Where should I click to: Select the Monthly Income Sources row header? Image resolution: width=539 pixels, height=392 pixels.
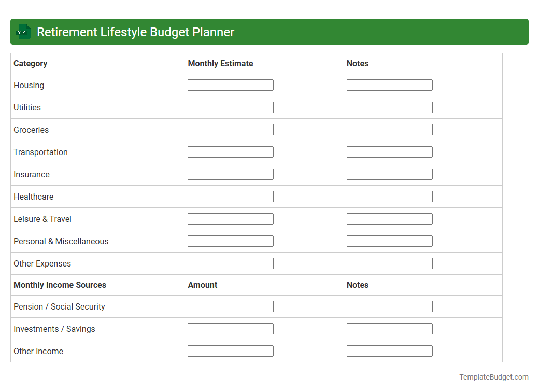(x=60, y=285)
